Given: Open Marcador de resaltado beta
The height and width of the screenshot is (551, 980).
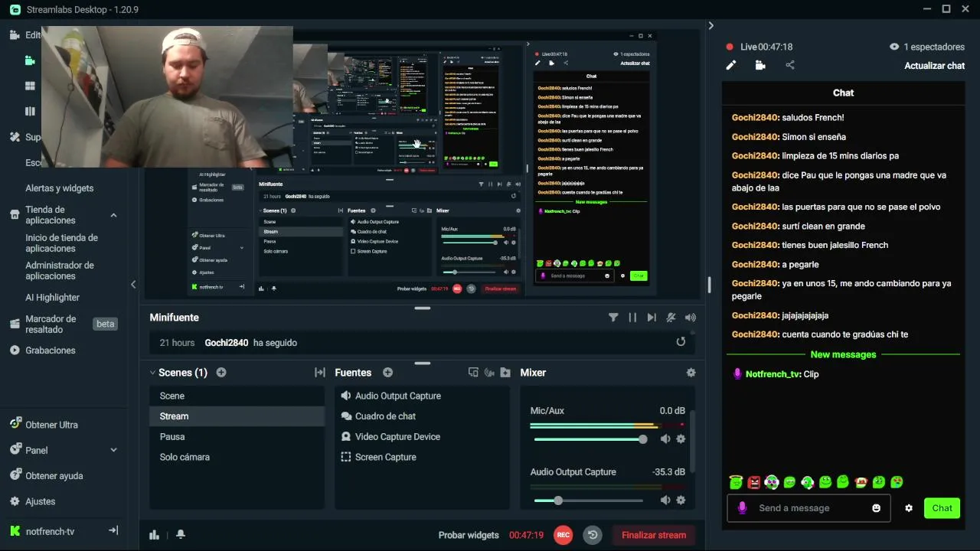Looking at the screenshot, I should pos(61,324).
